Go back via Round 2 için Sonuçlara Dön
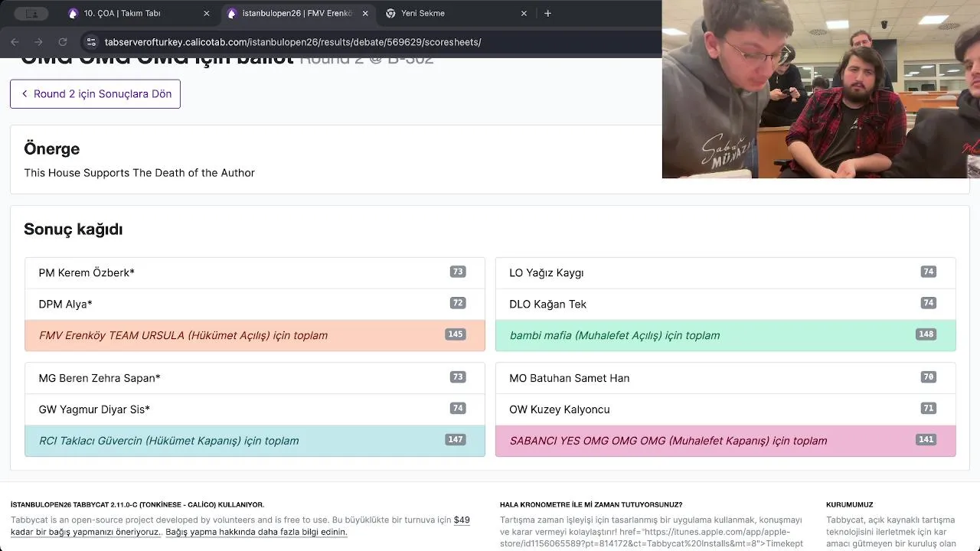The height and width of the screenshot is (551, 980). [95, 94]
